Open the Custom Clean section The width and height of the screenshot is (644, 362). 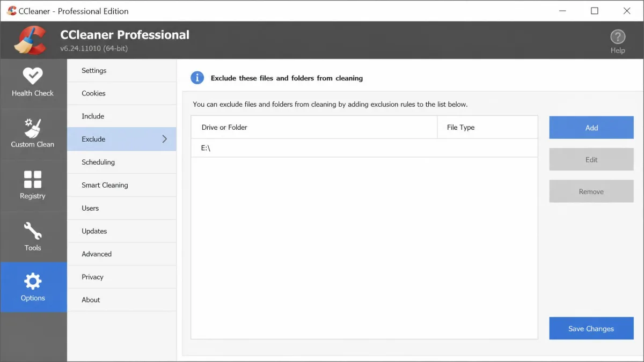point(33,134)
